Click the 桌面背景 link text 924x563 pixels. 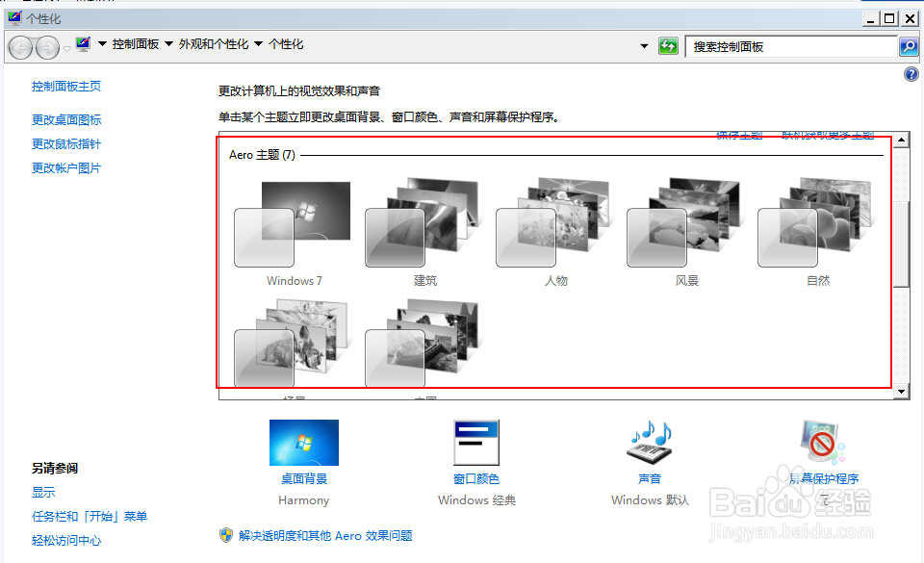click(x=304, y=478)
